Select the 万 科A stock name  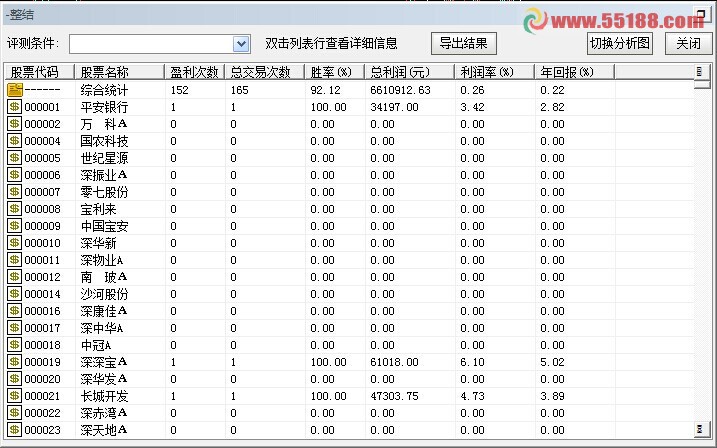[x=104, y=124]
